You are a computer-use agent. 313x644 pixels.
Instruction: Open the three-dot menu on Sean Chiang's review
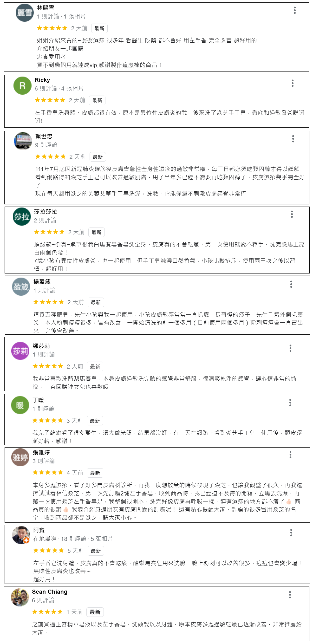pos(290,594)
